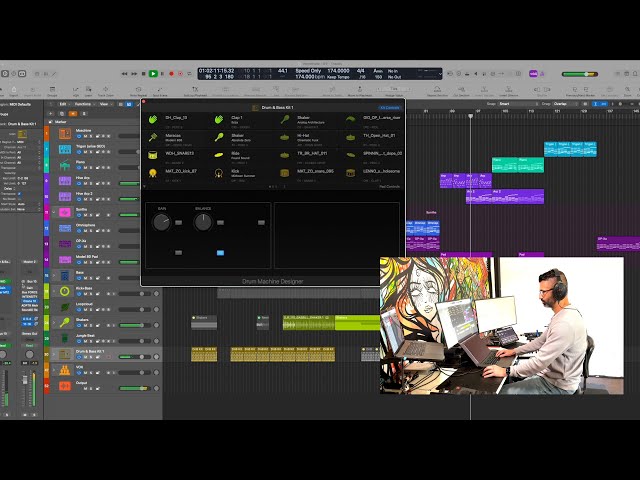Expand the Drum & Bass Kit 1 stack
Screen dimensions: 640x480
point(54,354)
